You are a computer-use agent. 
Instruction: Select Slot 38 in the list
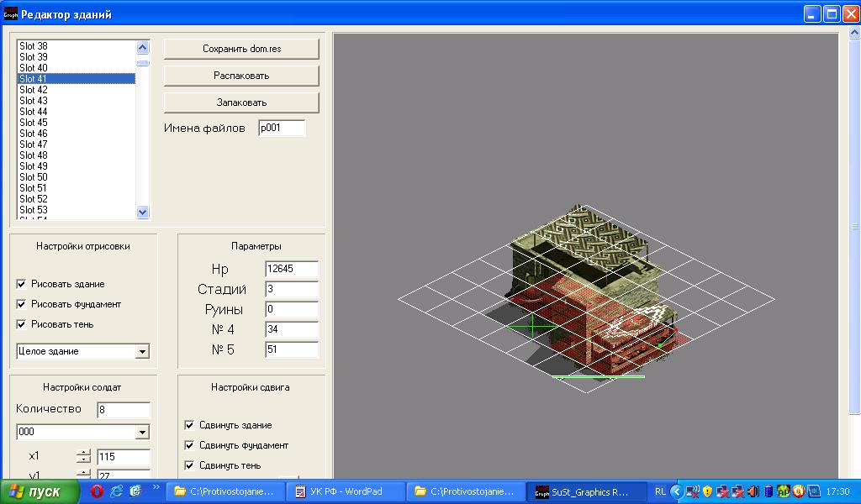click(x=77, y=46)
